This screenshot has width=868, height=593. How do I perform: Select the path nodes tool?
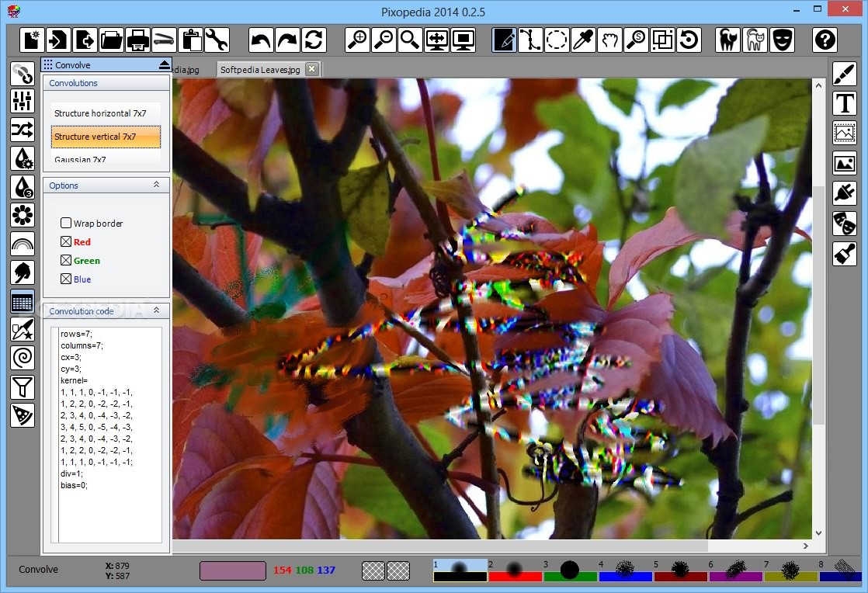tap(530, 40)
